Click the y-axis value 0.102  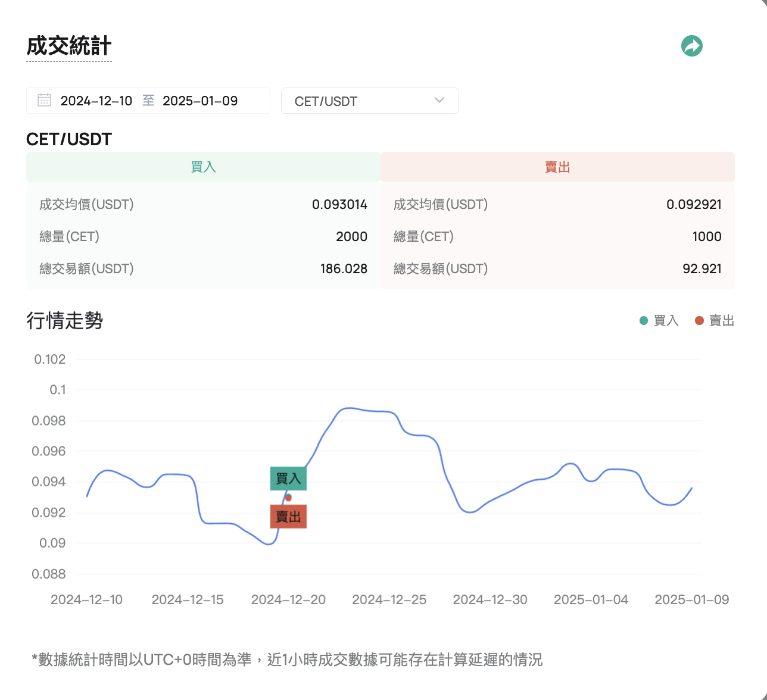(49, 359)
